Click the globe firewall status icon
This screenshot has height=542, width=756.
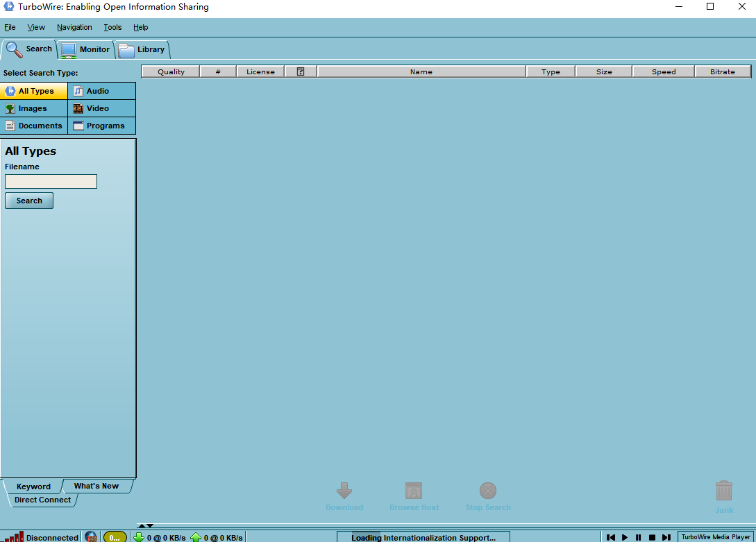pyautogui.click(x=90, y=536)
